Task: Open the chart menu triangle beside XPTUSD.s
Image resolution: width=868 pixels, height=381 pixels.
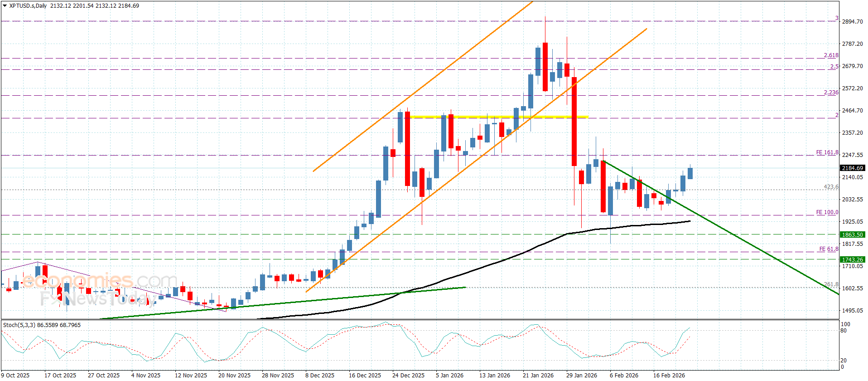Action: (x=5, y=6)
